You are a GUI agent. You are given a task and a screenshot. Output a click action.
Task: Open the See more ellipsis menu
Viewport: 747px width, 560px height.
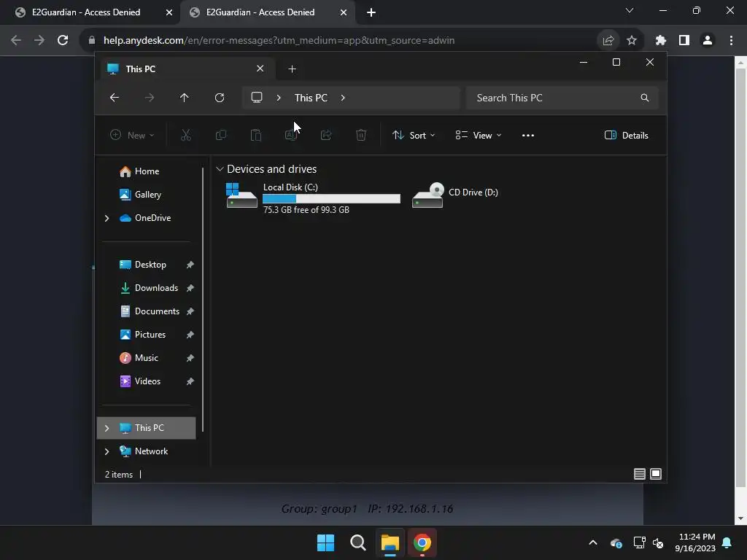point(528,135)
